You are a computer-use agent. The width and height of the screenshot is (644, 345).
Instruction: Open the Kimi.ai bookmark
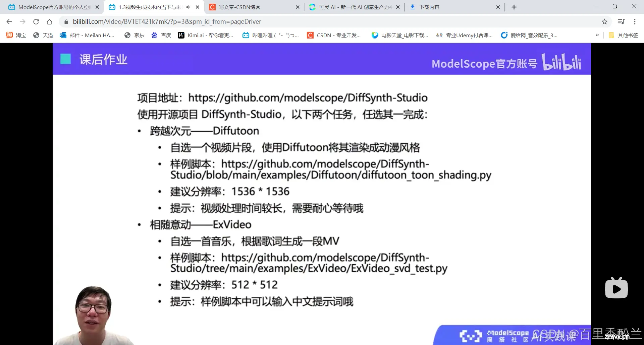[206, 35]
